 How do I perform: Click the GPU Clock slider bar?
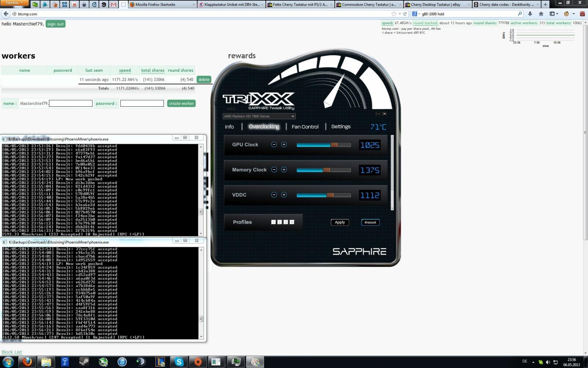pyautogui.click(x=324, y=145)
